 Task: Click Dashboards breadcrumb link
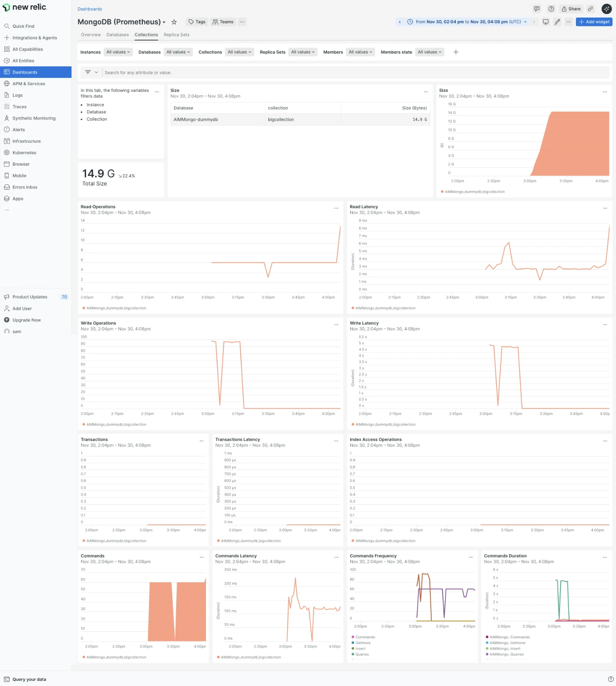pyautogui.click(x=90, y=9)
